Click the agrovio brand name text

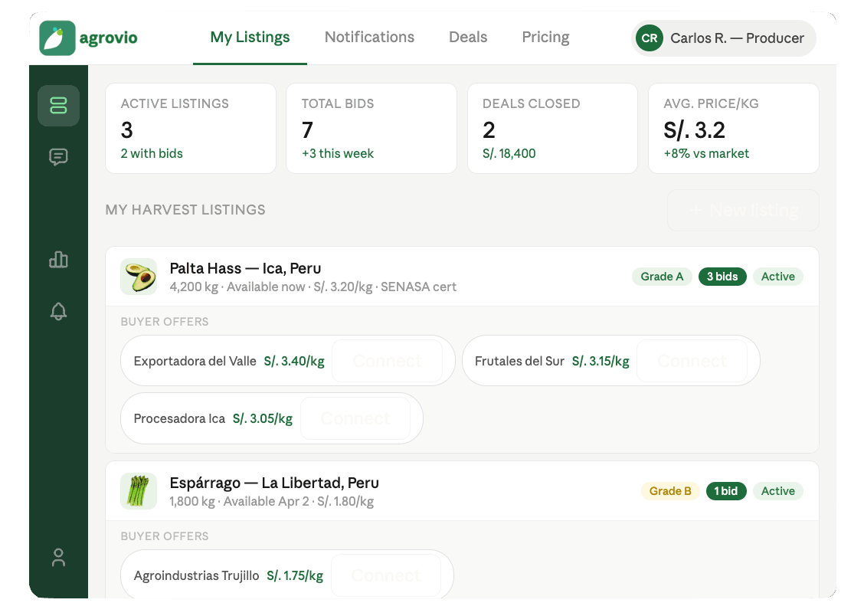109,38
